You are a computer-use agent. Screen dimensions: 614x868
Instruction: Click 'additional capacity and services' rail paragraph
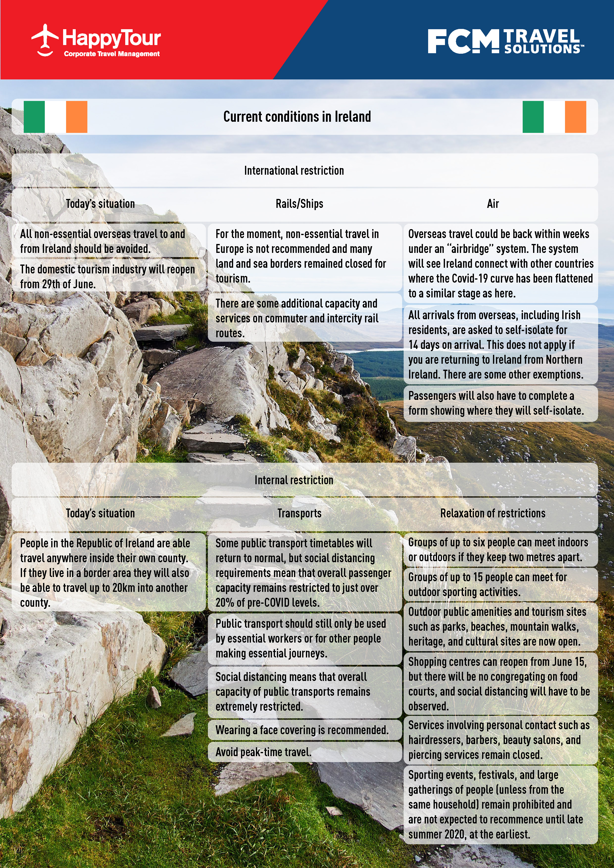click(x=305, y=317)
